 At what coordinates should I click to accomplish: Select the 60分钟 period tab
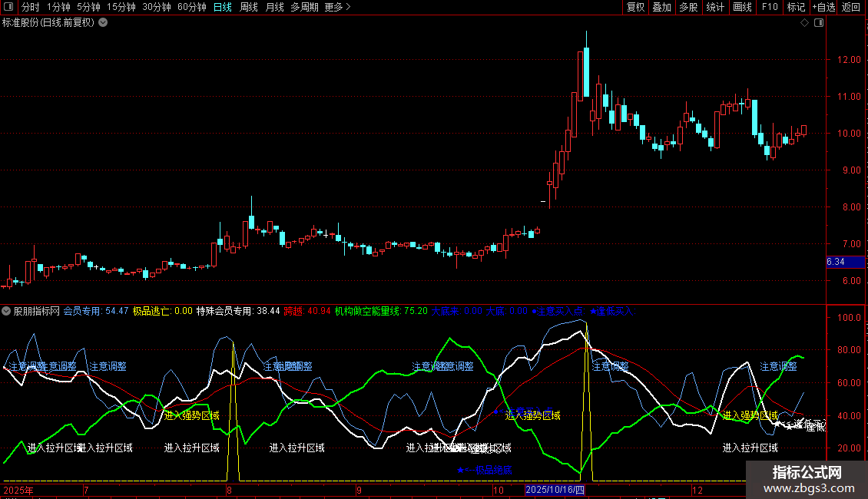point(192,7)
